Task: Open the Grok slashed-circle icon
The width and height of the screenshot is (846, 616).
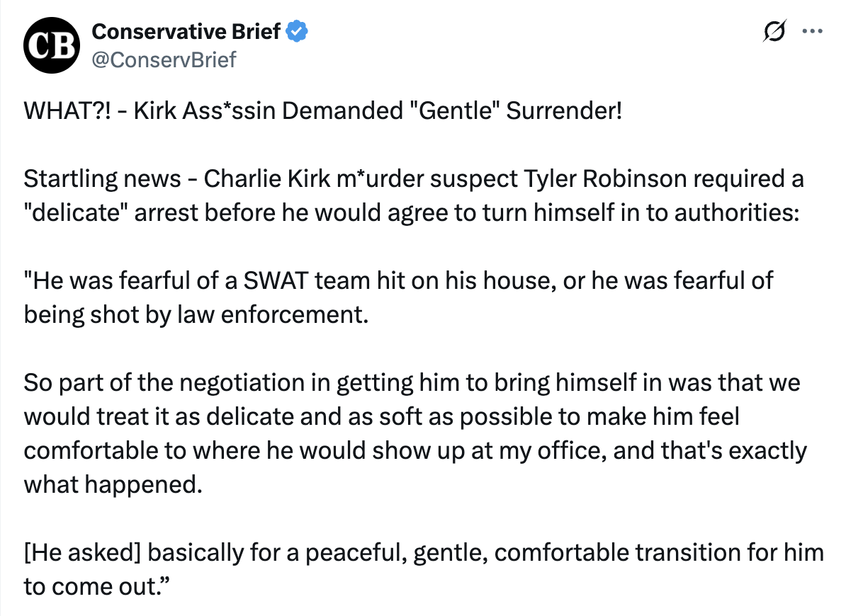Action: pyautogui.click(x=774, y=33)
